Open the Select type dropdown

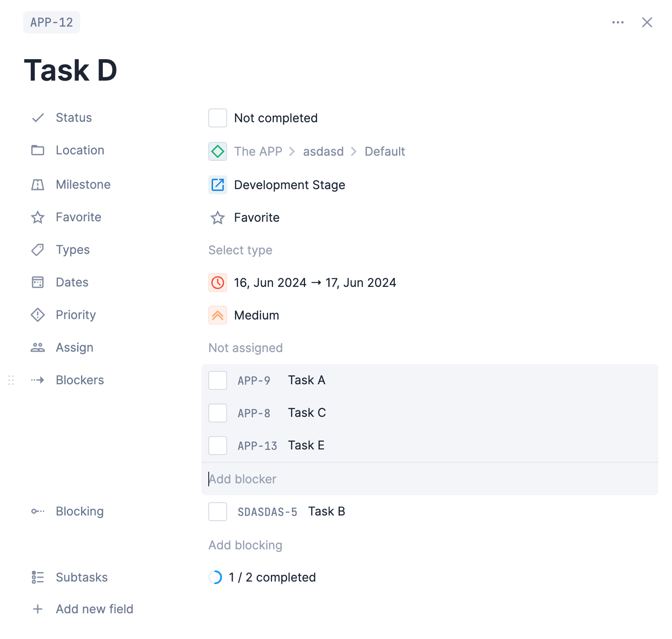pos(240,250)
